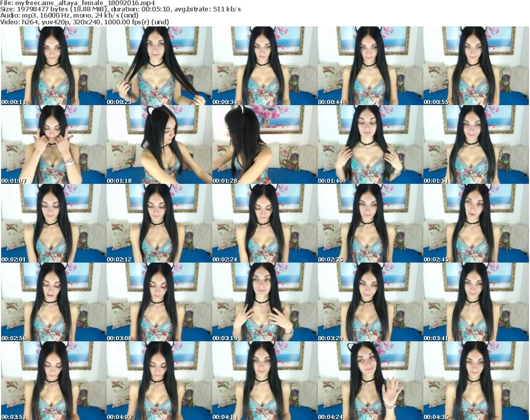Click the thumbnail stamped 00:03:41
Viewport: 530px width, 420px height.
point(476,302)
